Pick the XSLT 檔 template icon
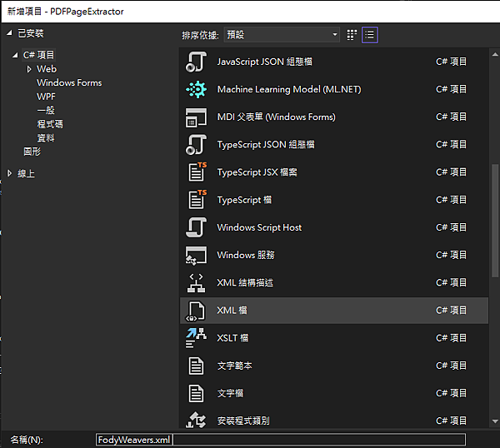 (196, 338)
